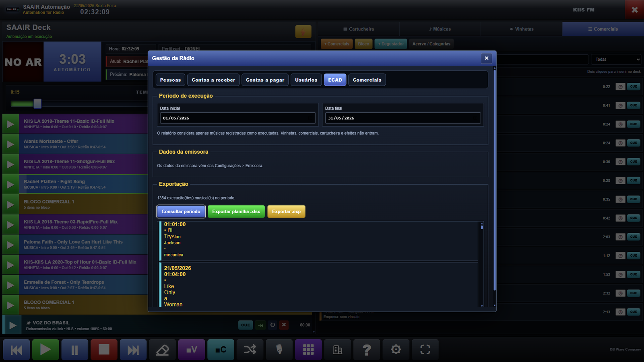This screenshot has width=644, height=362.
Task: Remove VOZ DO BRASIL with red X icon
Action: coord(284,325)
